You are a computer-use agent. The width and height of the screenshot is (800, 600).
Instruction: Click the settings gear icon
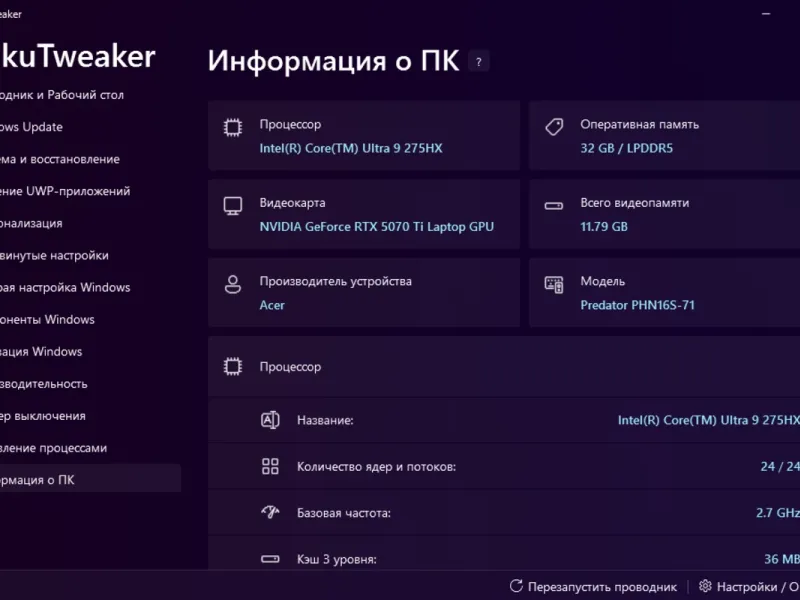click(x=705, y=586)
